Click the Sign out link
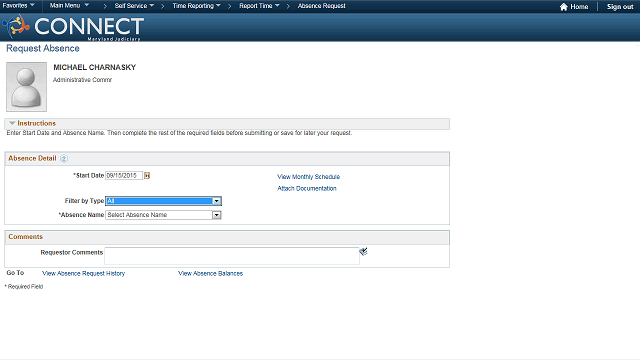 coord(620,7)
